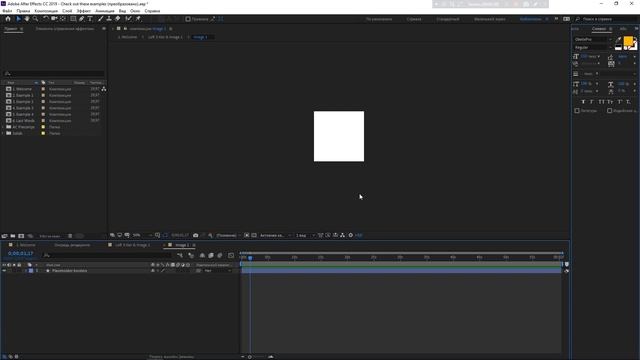Open the Справка menu
The height and width of the screenshot is (360, 640).
pos(152,11)
